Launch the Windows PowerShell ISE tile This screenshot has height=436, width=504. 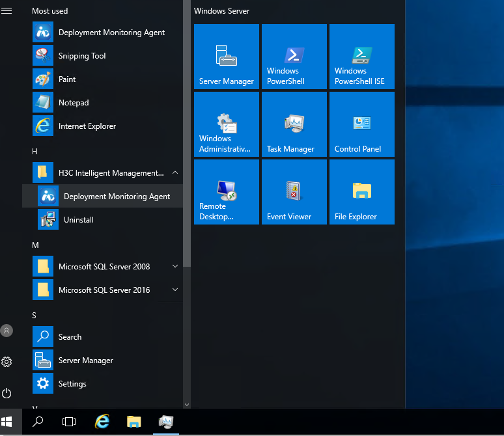tap(362, 57)
